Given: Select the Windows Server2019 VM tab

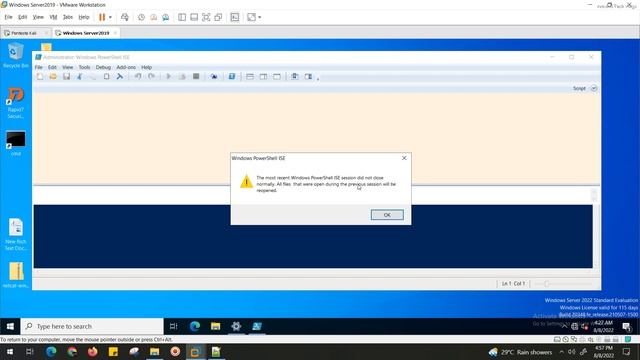Looking at the screenshot, I should click(x=86, y=33).
